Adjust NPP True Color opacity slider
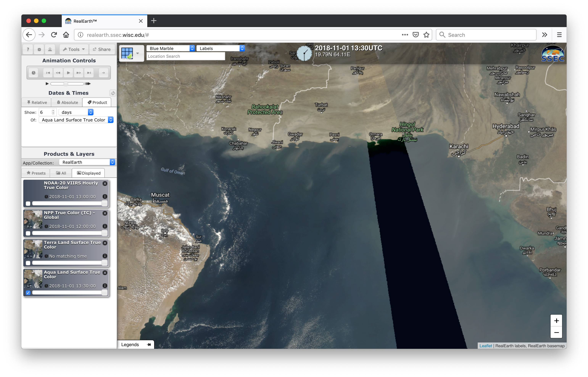Viewport: 588px width, 377px height. [x=70, y=233]
